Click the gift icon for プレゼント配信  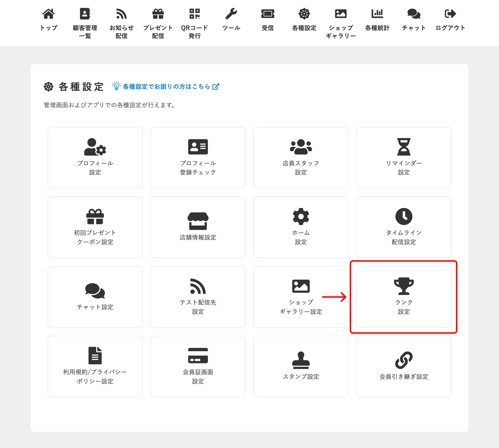coord(158,14)
